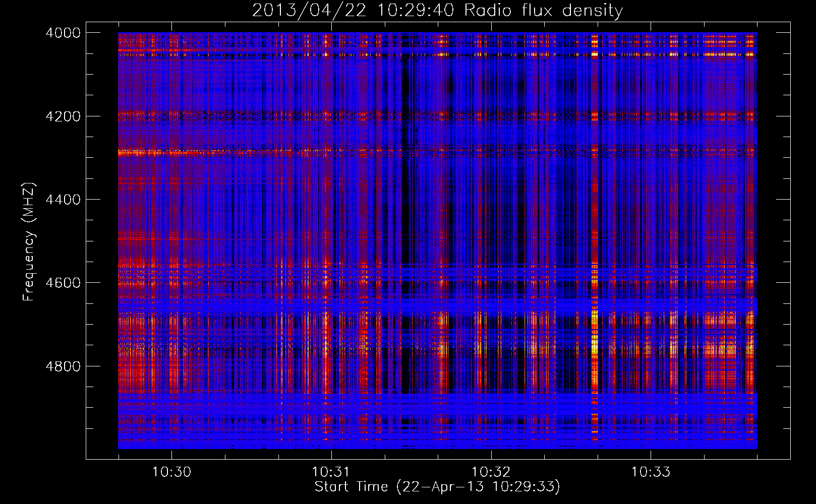Click the '4800' frequency axis label
The image size is (816, 504).
63,366
